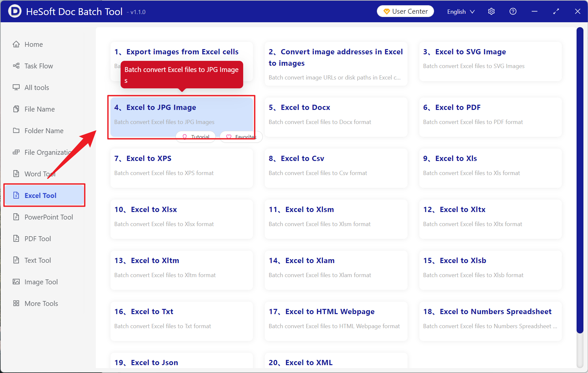Go to the Home menu
This screenshot has height=373, width=588.
point(44,44)
